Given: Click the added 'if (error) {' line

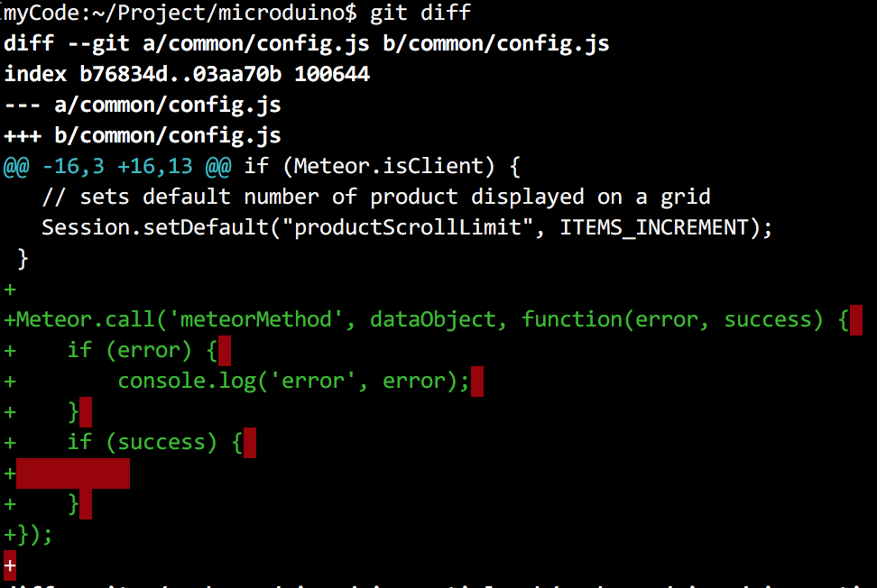Looking at the screenshot, I should (x=111, y=351).
